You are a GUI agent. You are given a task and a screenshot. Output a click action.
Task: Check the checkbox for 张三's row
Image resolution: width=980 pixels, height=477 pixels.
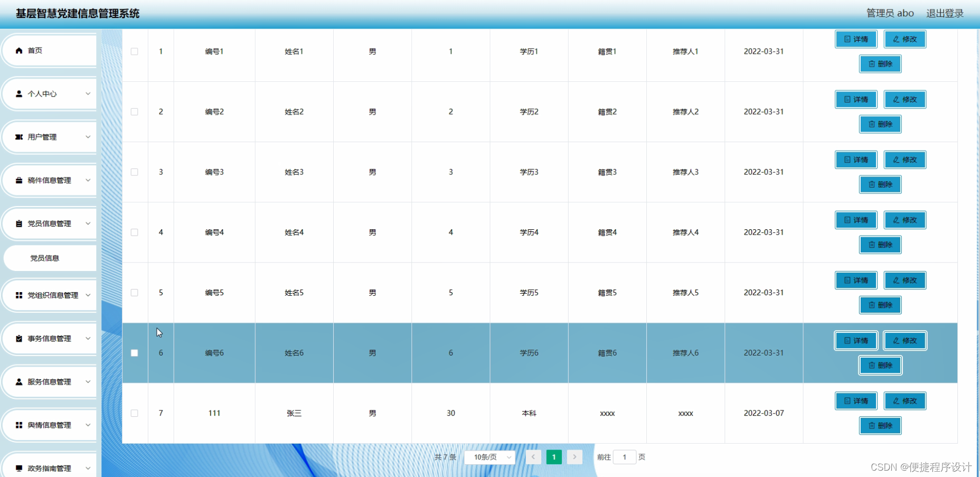[135, 413]
